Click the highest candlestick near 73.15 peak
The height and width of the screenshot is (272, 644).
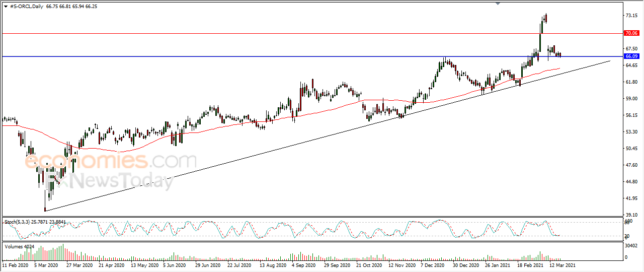[546, 18]
